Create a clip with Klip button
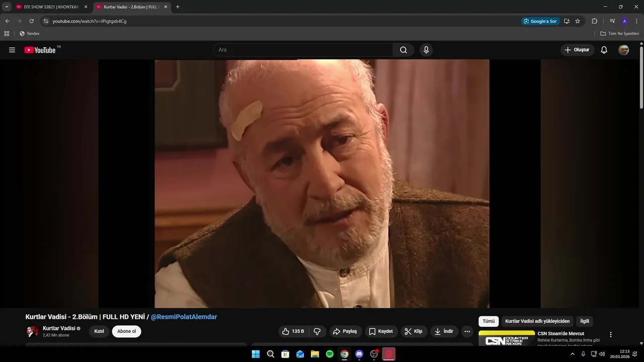 pyautogui.click(x=414, y=331)
